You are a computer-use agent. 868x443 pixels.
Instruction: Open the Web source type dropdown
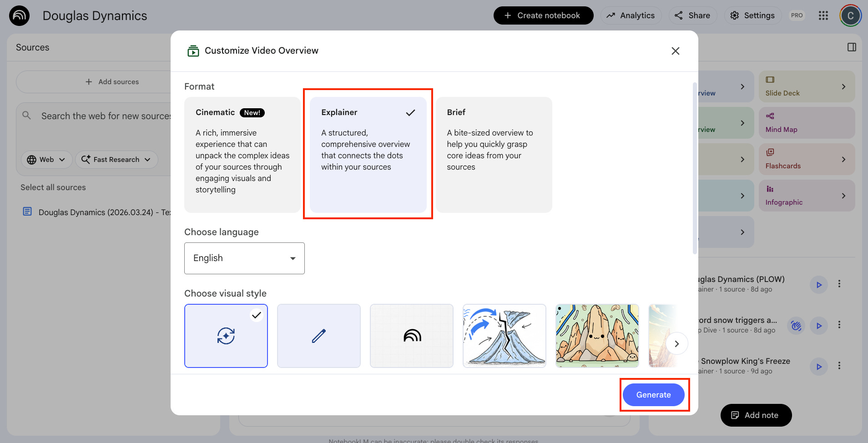[x=46, y=160]
